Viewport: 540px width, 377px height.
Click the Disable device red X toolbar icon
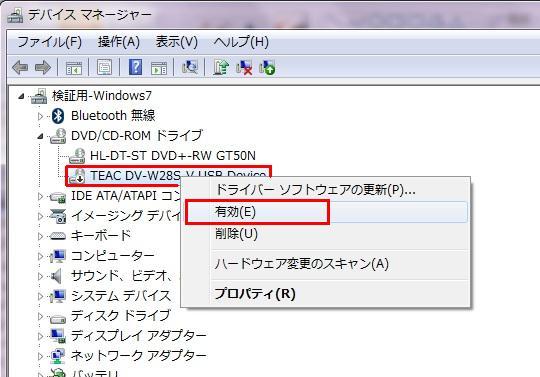(244, 67)
